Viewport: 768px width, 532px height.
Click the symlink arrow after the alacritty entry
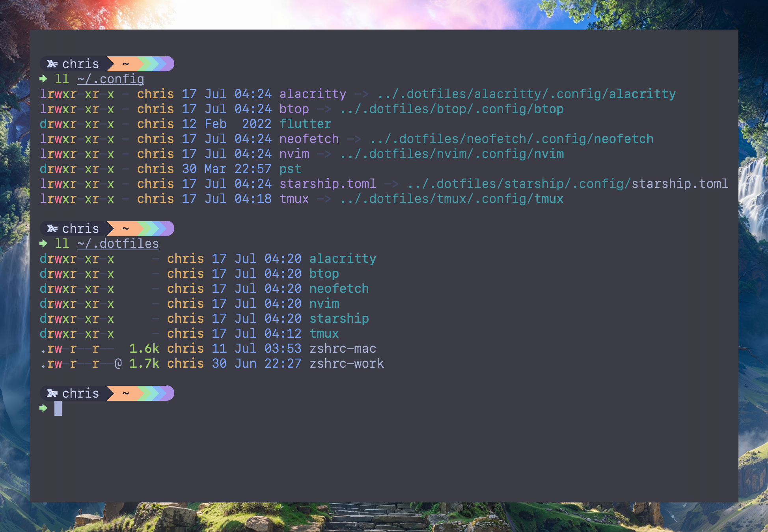click(361, 94)
